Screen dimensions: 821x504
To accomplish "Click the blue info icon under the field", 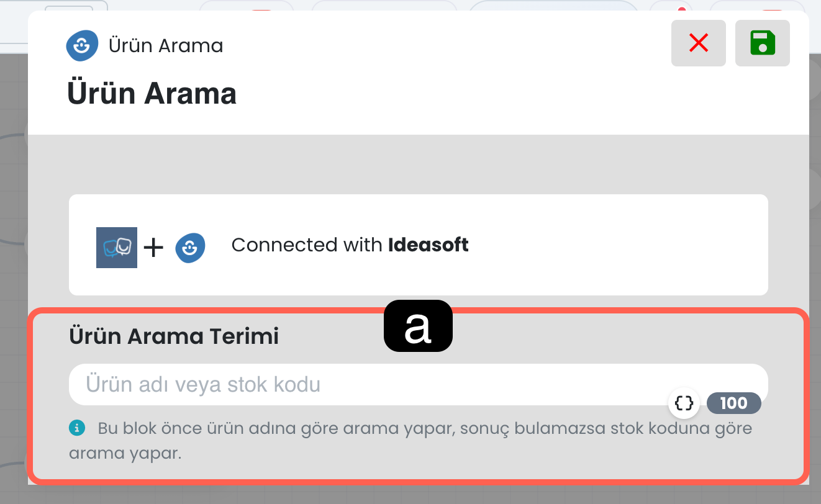I will tap(77, 428).
